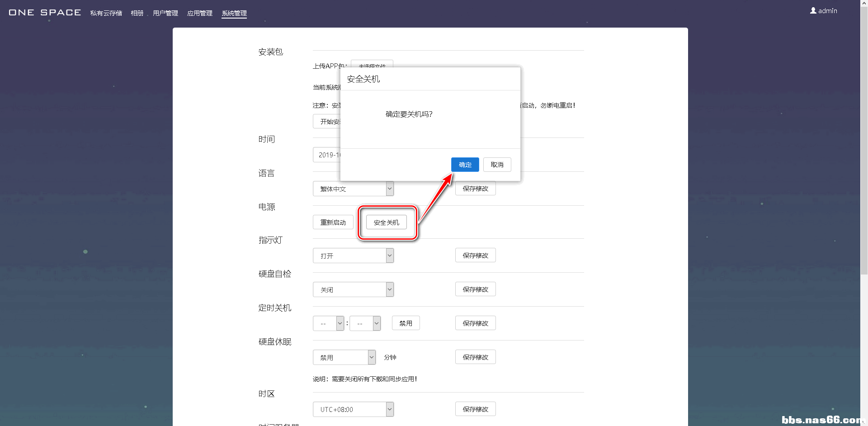
Task: Expand the 硬盘休眠 disk sleep dropdown
Action: [344, 357]
